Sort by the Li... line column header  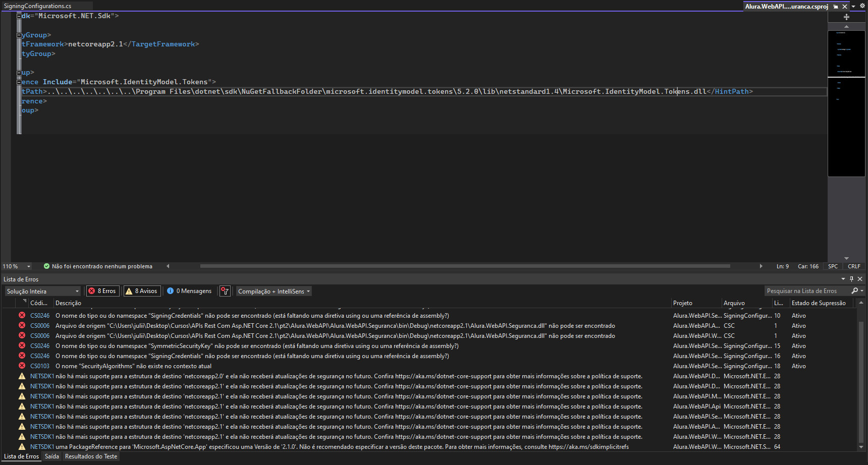coord(781,303)
